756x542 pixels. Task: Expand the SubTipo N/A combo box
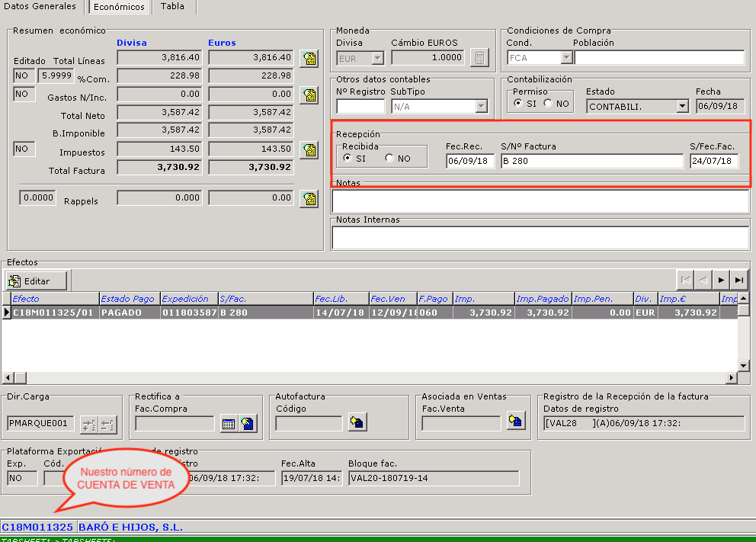click(x=481, y=107)
